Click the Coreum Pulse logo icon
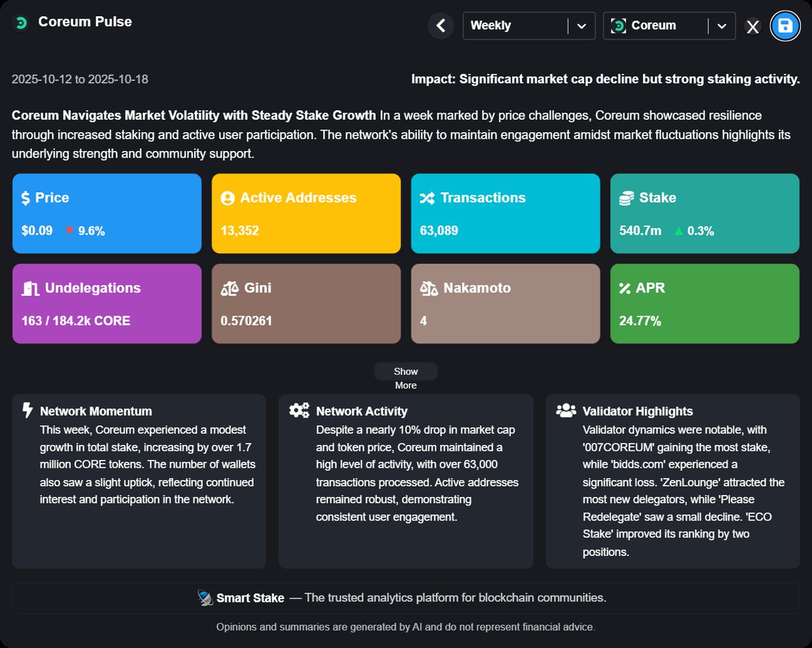The height and width of the screenshot is (648, 812). click(20, 22)
